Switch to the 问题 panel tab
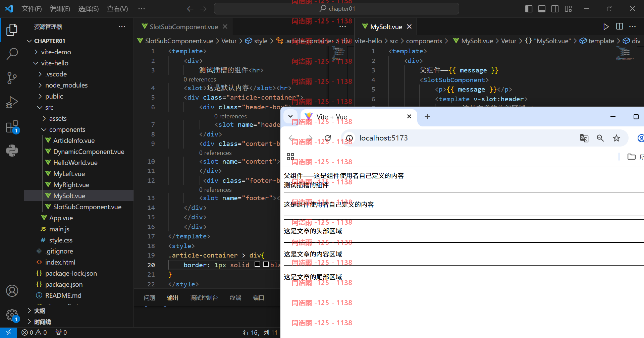 click(x=149, y=298)
